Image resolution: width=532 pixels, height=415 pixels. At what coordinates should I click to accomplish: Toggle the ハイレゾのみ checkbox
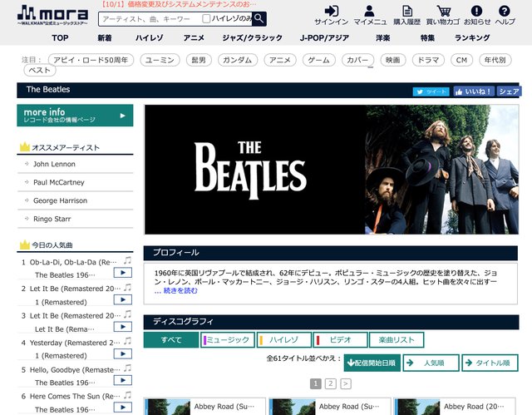(207, 18)
